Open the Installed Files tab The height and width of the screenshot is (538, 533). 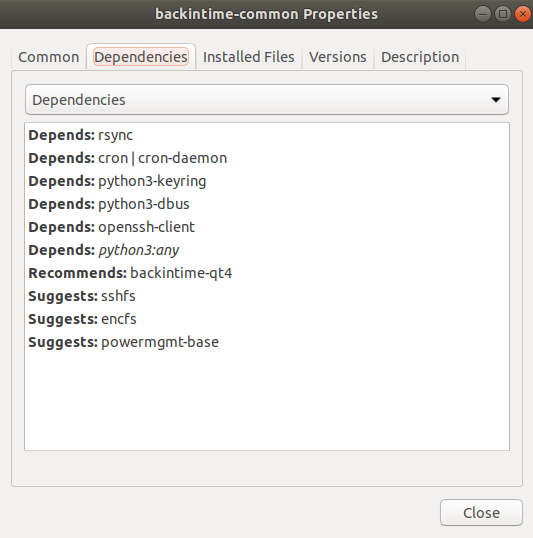point(248,57)
